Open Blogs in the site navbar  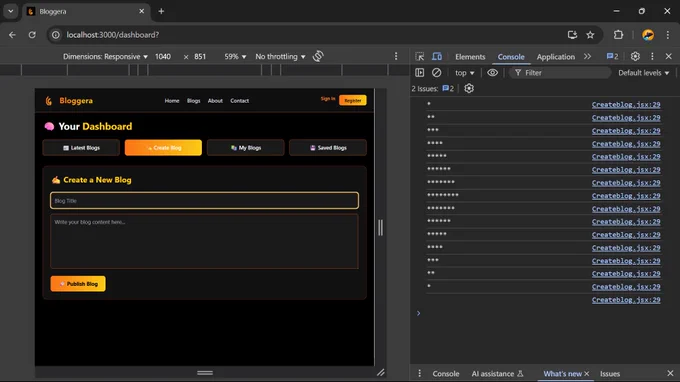click(193, 101)
